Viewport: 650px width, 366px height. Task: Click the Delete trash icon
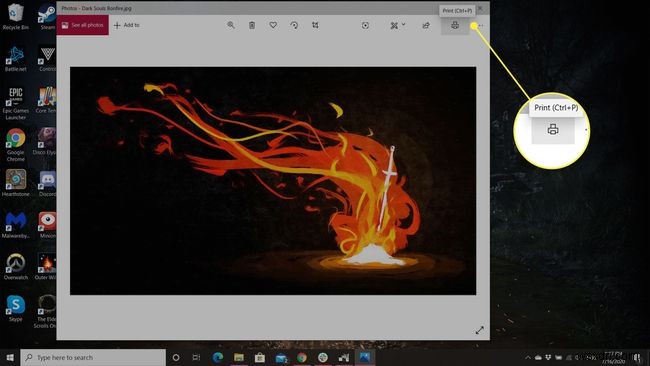click(x=252, y=25)
